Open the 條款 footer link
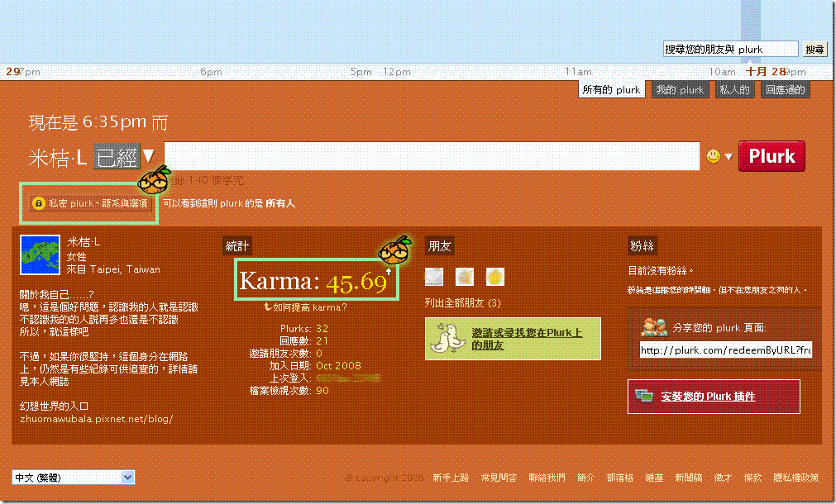Image resolution: width=836 pixels, height=504 pixels. tap(752, 478)
